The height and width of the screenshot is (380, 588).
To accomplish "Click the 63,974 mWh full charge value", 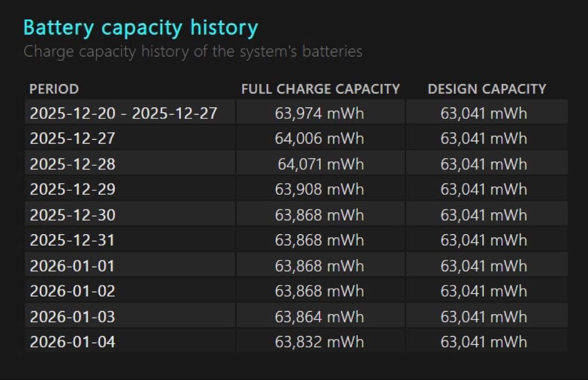I will tap(320, 113).
